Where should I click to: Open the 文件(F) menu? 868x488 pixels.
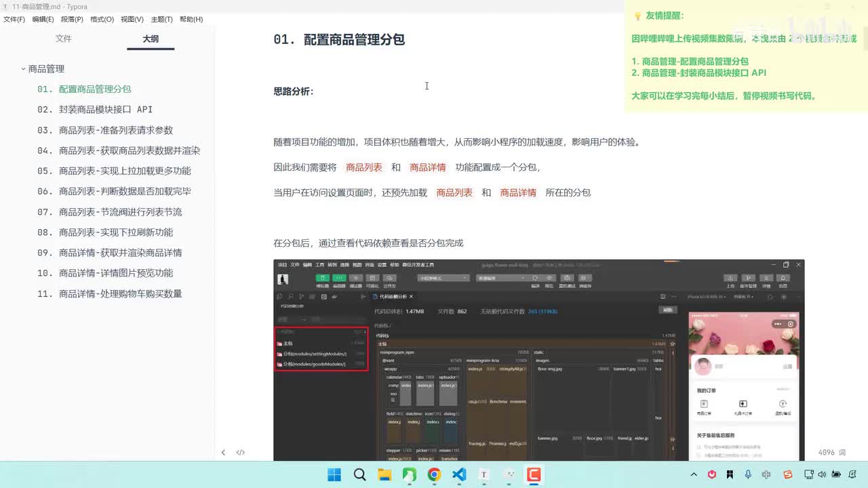pos(14,19)
